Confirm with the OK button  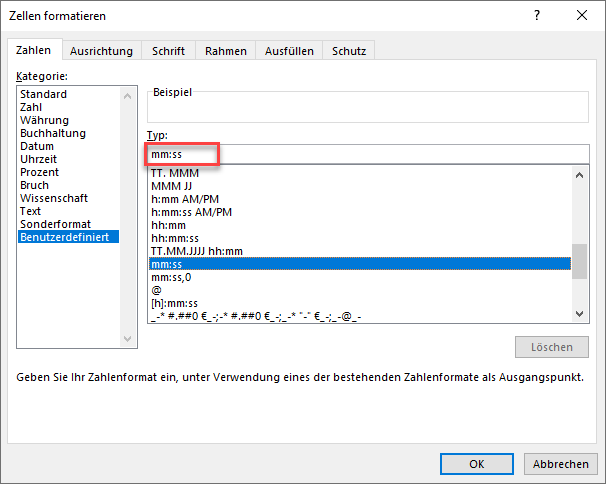pos(477,464)
